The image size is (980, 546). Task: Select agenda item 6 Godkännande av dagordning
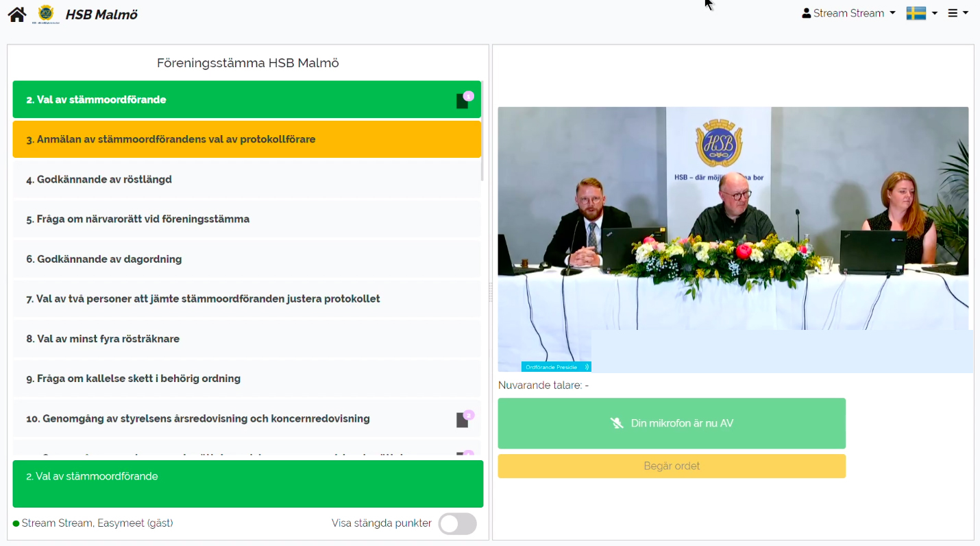pyautogui.click(x=247, y=259)
